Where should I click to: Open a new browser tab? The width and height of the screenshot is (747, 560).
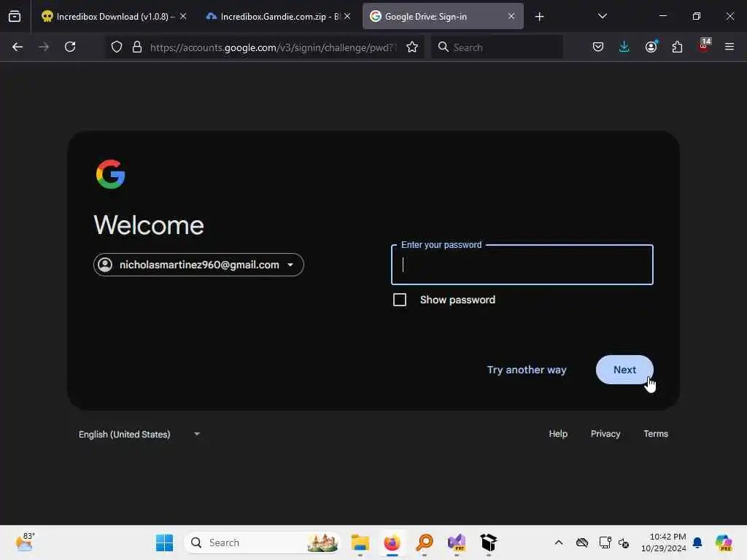539,17
